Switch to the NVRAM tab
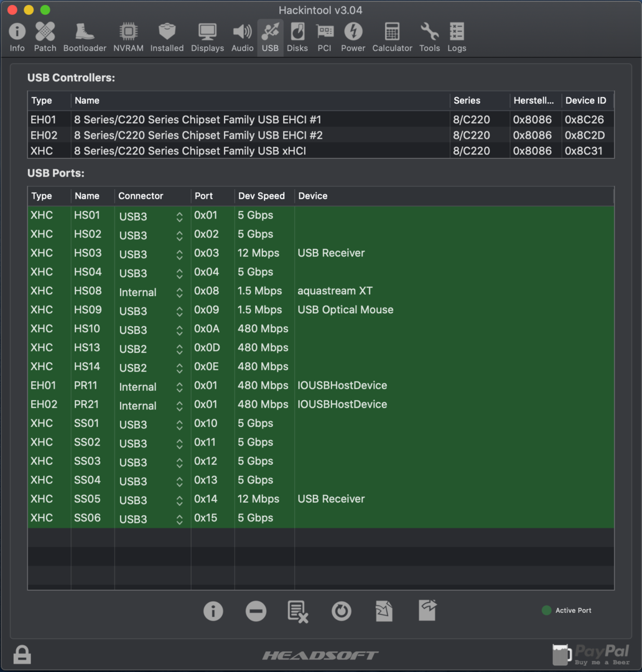Screen dimensions: 642x672 pyautogui.click(x=128, y=37)
